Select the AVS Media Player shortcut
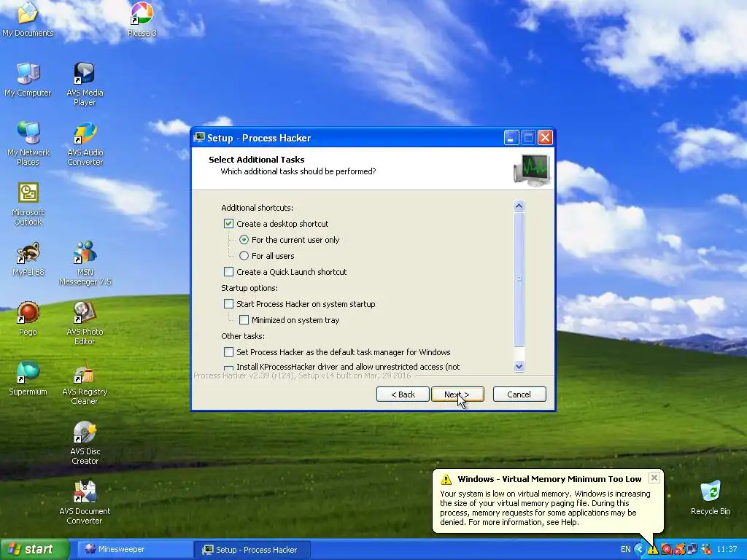 [x=85, y=84]
